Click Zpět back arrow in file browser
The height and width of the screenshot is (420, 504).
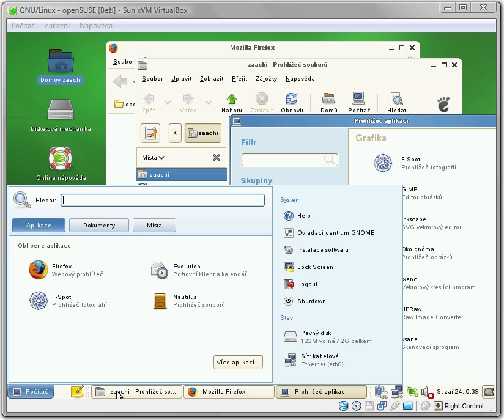(149, 103)
